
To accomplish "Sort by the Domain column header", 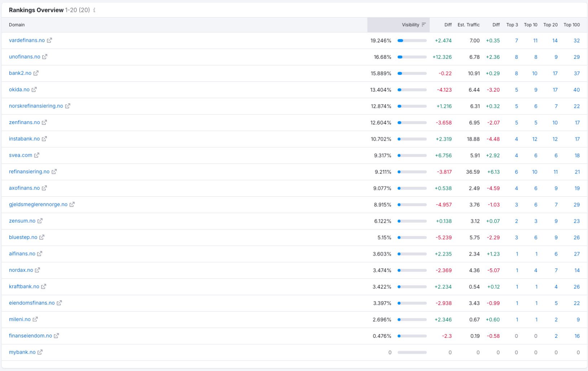I will point(17,25).
